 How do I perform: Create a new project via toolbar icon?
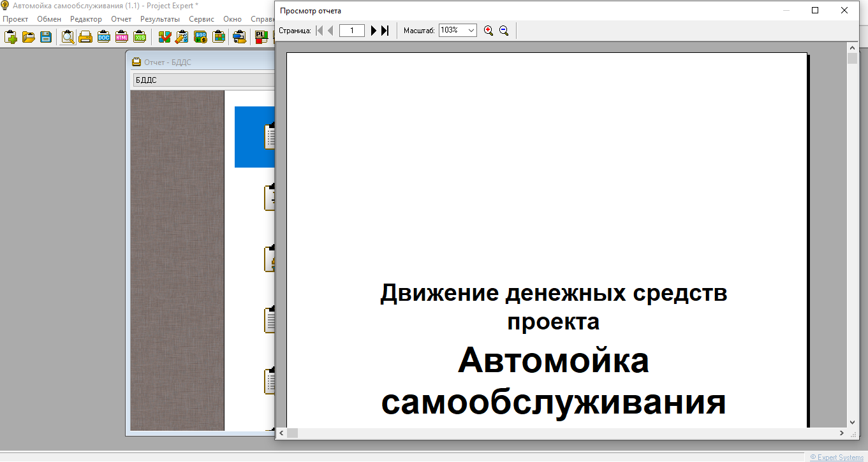click(10, 37)
